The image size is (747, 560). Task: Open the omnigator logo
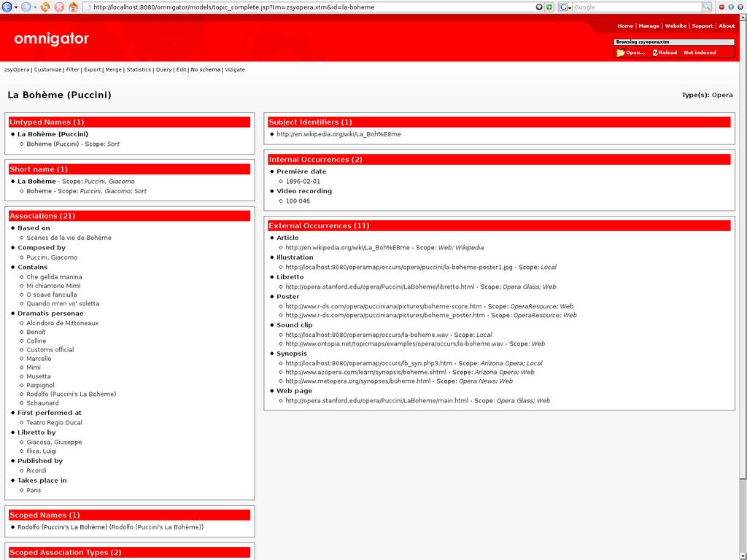click(x=52, y=39)
